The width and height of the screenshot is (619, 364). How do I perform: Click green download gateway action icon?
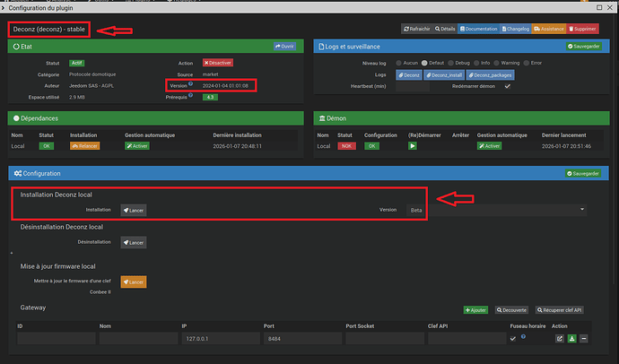572,338
